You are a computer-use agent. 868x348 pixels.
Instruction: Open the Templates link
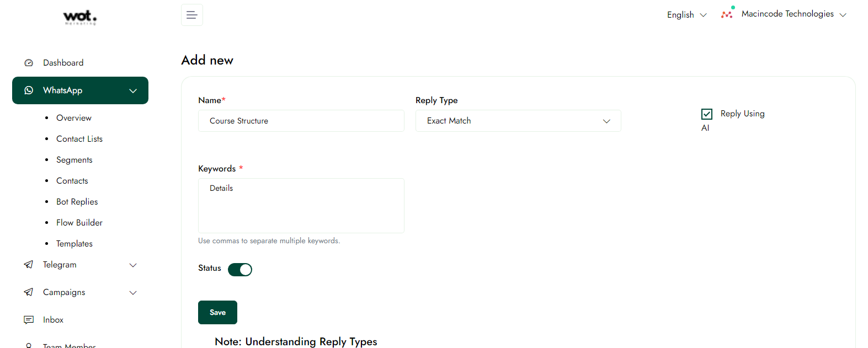click(74, 244)
